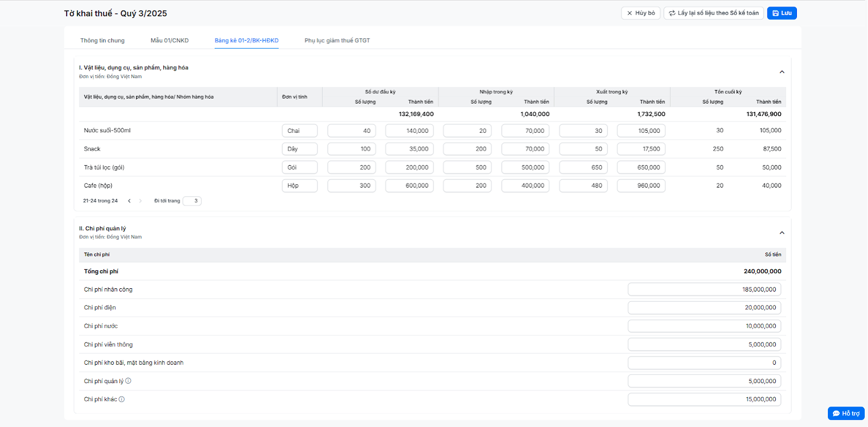Screen dimensions: 868x427
Task: Collapse the Vật liệu, dụng cụ section
Action: (782, 72)
